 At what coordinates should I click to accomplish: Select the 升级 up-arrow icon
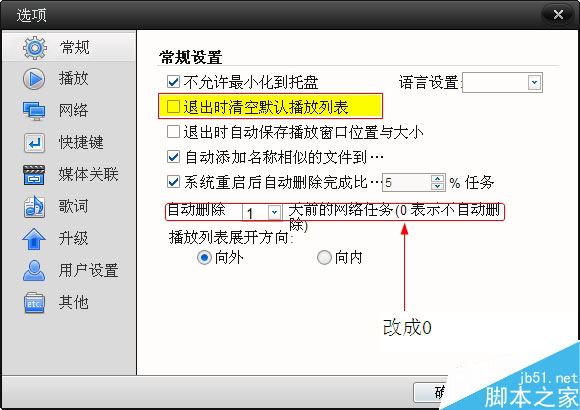[x=34, y=239]
